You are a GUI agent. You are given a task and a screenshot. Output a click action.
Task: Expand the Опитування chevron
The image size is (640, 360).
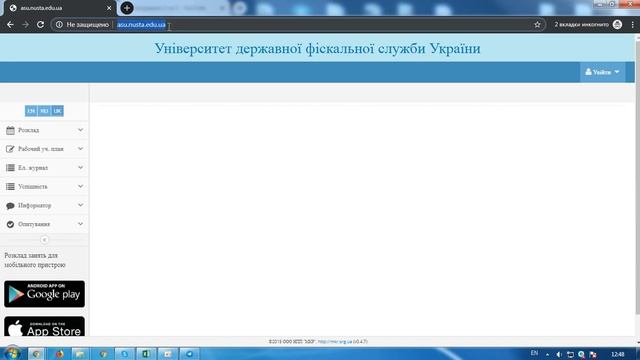(x=80, y=224)
